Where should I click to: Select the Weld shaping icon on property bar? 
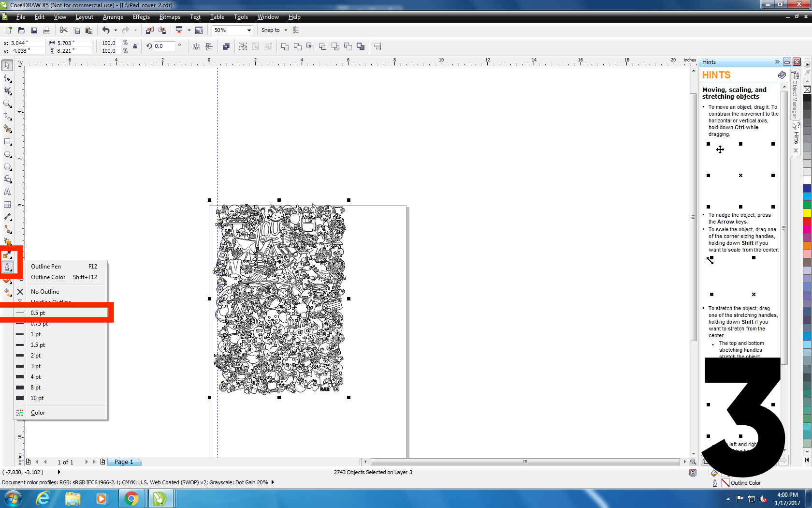[x=285, y=46]
